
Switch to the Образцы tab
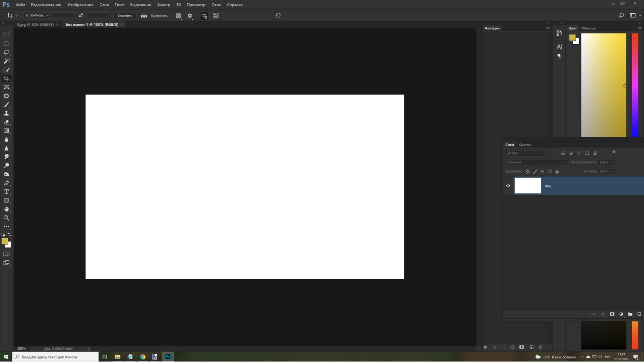[589, 28]
